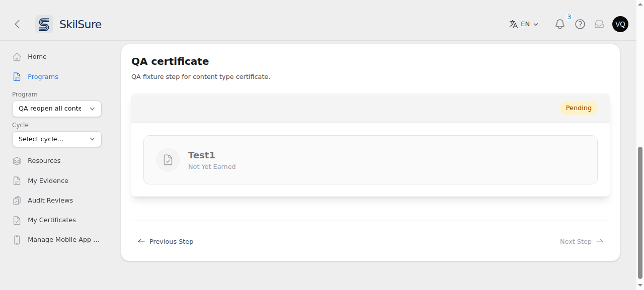Click the SkilSure logo icon
Image resolution: width=644 pixels, height=290 pixels.
pos(44,24)
